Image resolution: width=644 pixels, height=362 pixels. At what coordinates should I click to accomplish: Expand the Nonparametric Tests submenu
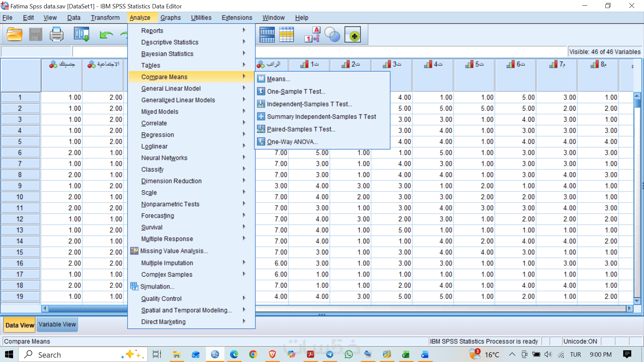click(x=170, y=204)
